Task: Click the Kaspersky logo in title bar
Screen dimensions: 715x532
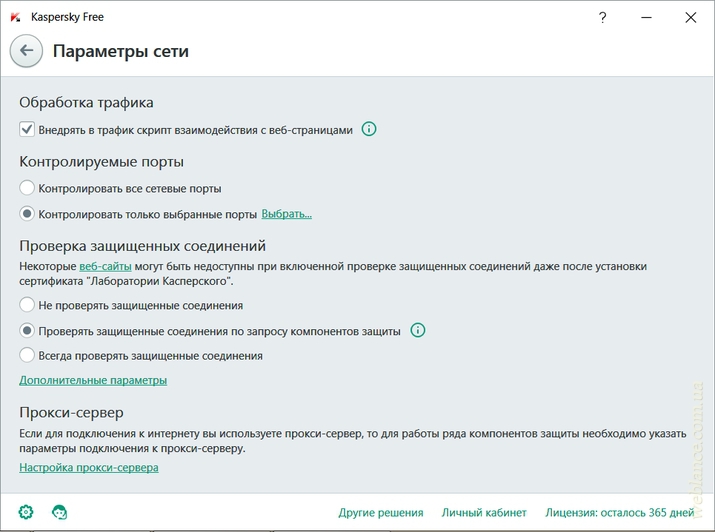Action: pos(16,17)
